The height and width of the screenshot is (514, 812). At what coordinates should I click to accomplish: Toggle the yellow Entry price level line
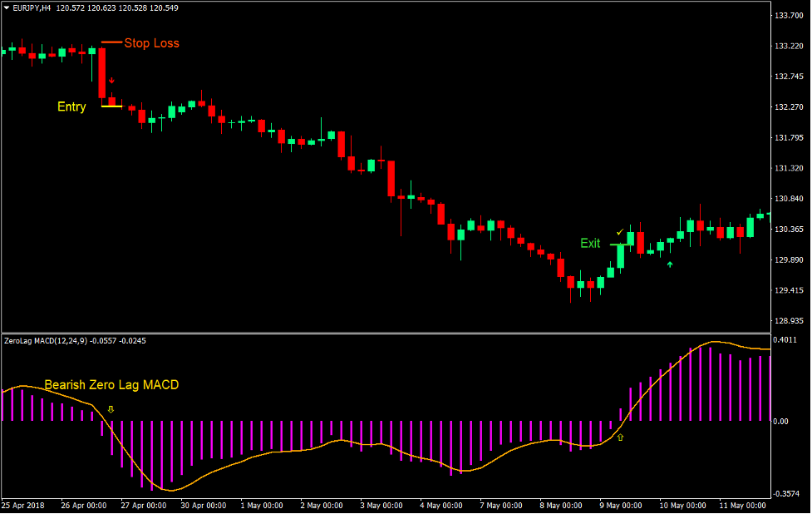(x=111, y=106)
